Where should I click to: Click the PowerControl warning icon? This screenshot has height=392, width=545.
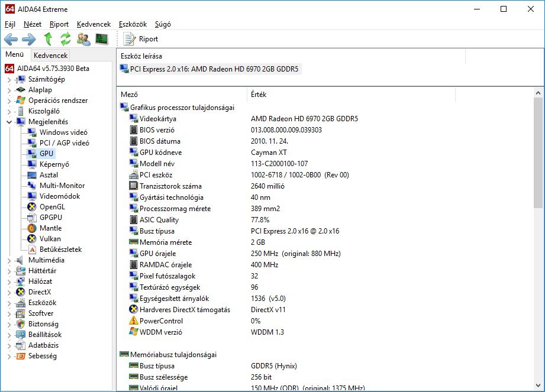click(x=134, y=320)
